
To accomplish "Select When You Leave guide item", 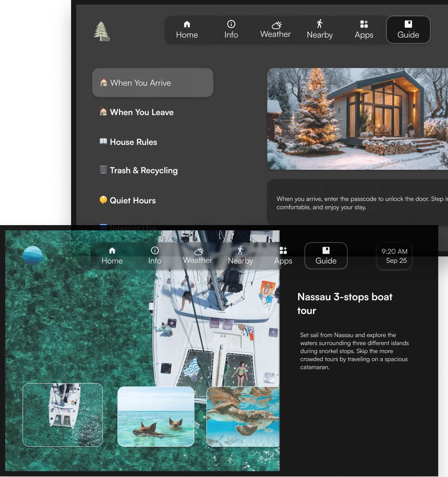I will coord(137,112).
